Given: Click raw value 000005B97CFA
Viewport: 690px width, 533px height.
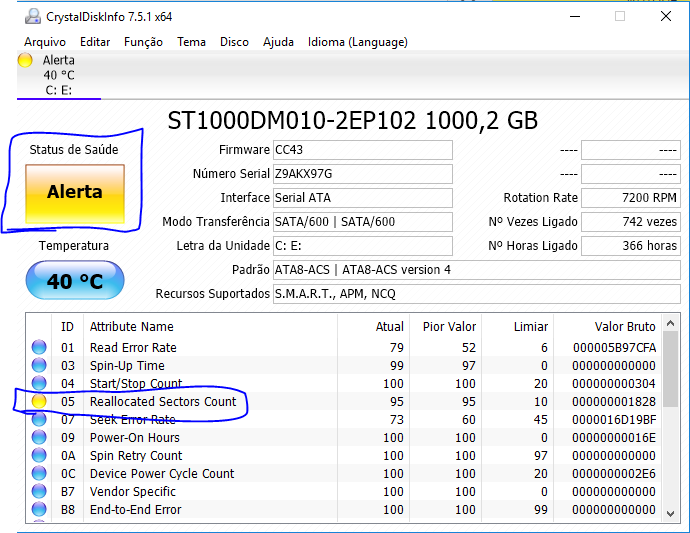Looking at the screenshot, I should click(x=614, y=348).
